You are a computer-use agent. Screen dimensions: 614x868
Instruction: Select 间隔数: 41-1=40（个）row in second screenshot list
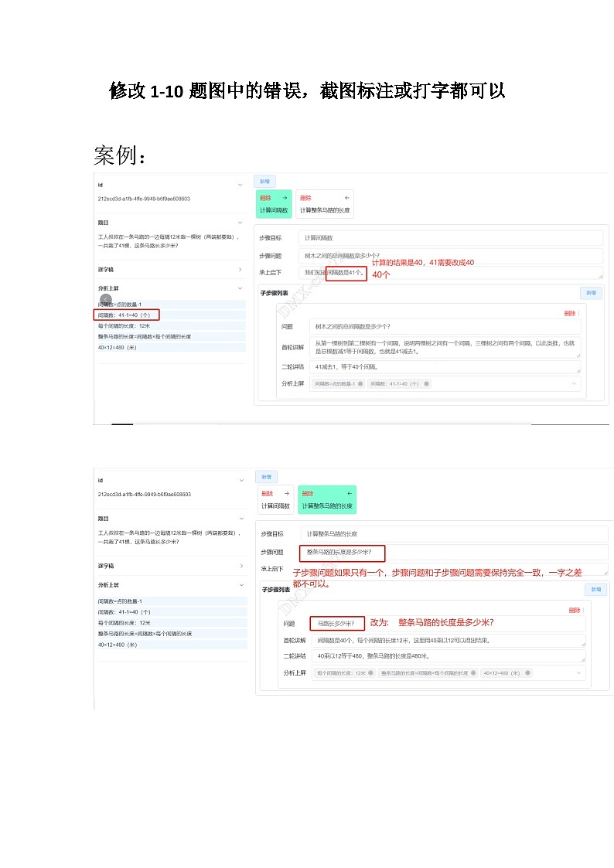pos(172,612)
